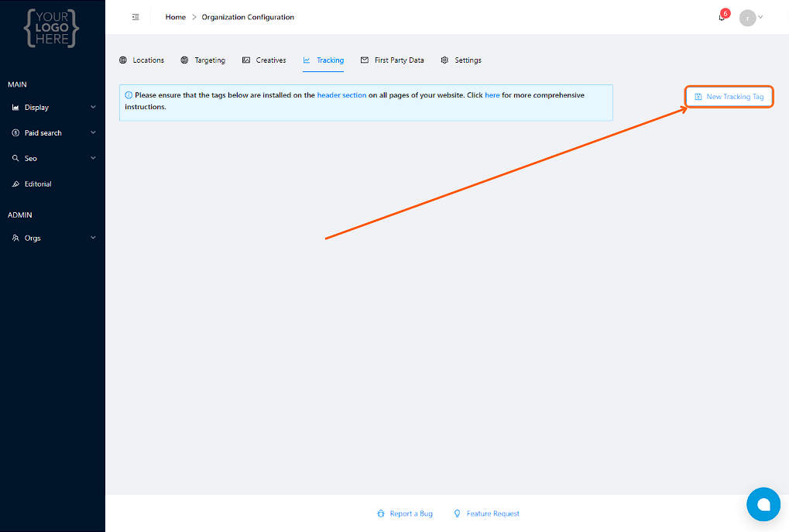
Task: Click the Editorial pen icon
Action: pyautogui.click(x=15, y=184)
